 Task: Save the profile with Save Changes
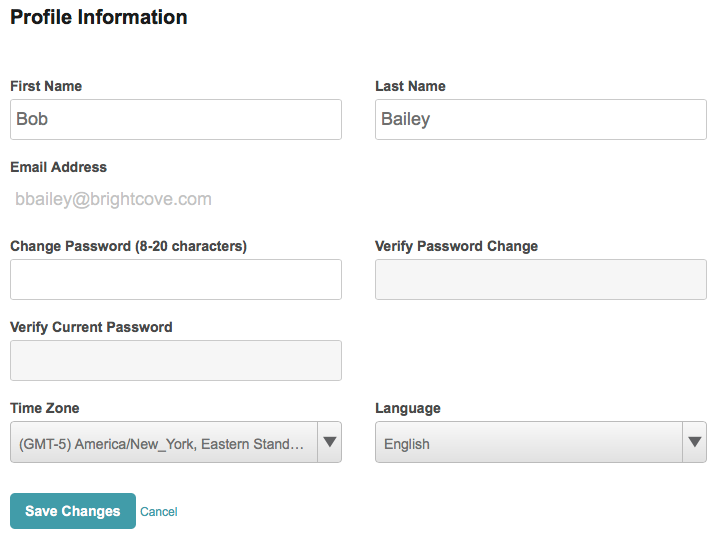tap(73, 511)
